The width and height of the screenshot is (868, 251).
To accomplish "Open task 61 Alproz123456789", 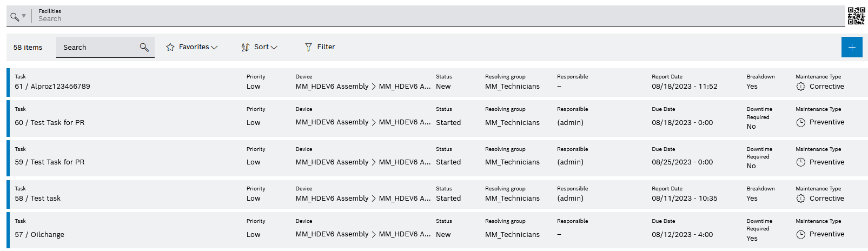I will coord(60,87).
